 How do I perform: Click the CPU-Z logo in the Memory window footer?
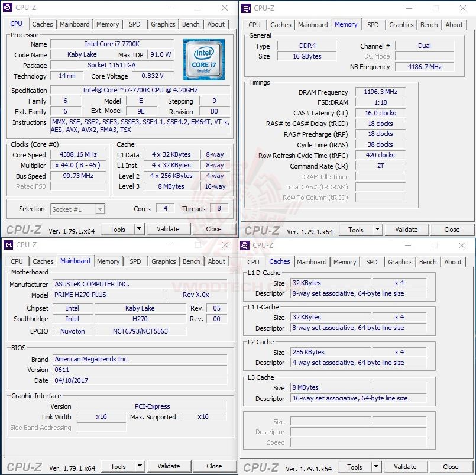(x=261, y=230)
